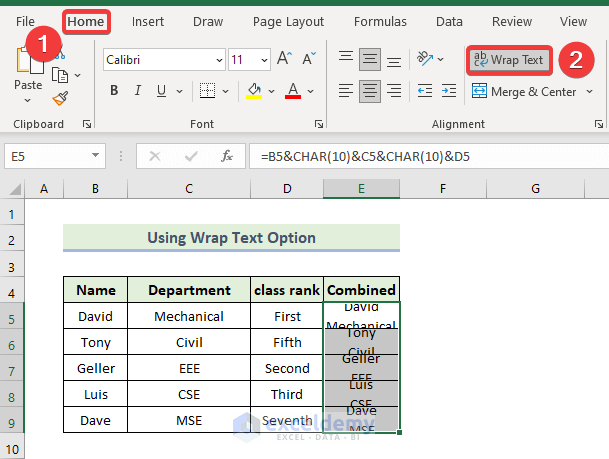Click the Format Painter brush icon
The height and width of the screenshot is (459, 609).
[x=59, y=98]
